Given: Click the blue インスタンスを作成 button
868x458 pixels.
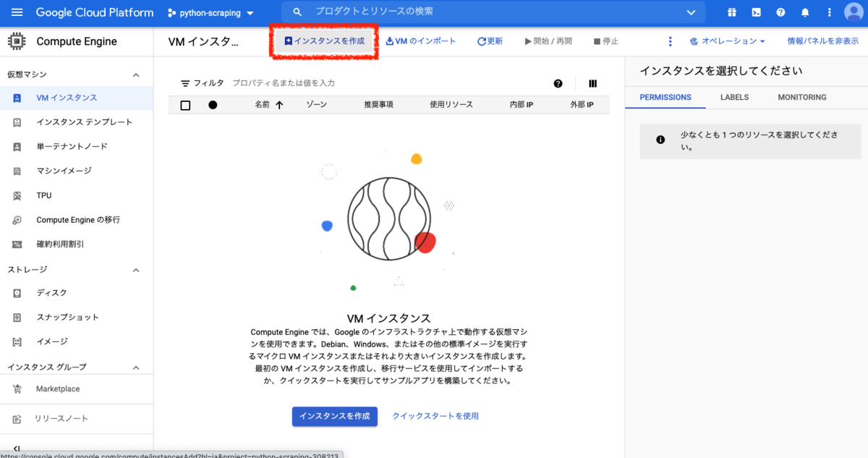Looking at the screenshot, I should coord(334,416).
